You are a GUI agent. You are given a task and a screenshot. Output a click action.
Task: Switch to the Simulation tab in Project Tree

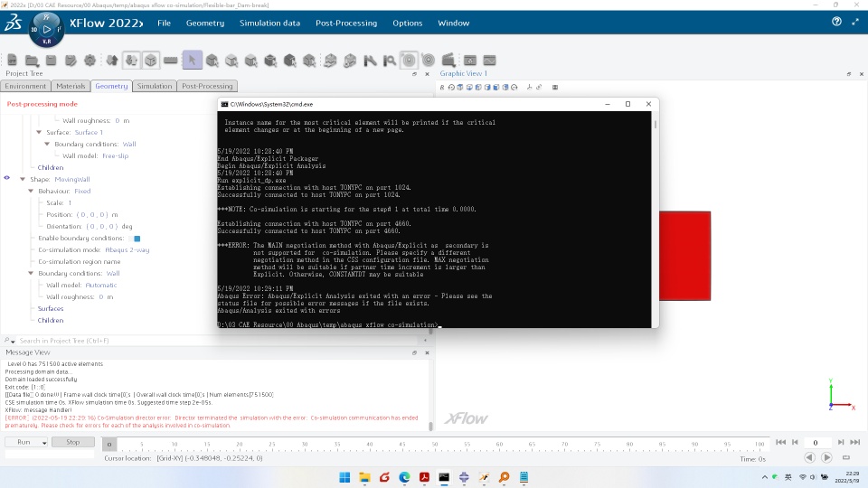155,86
